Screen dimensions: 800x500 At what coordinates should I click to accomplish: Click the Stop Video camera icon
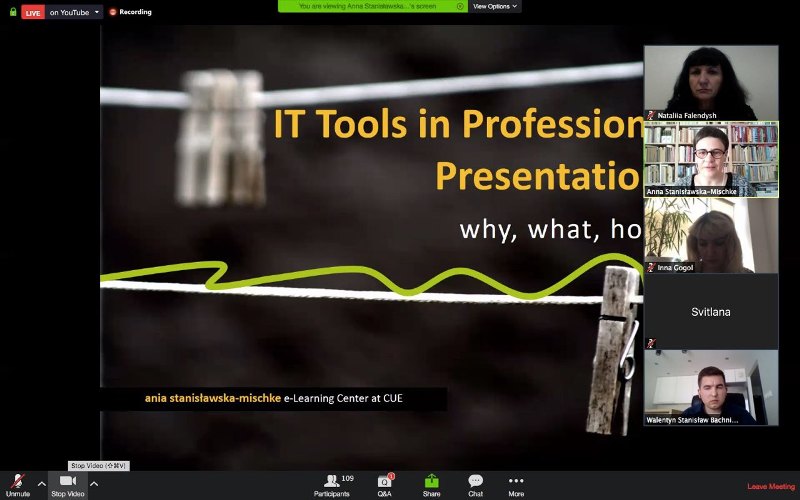coord(67,481)
